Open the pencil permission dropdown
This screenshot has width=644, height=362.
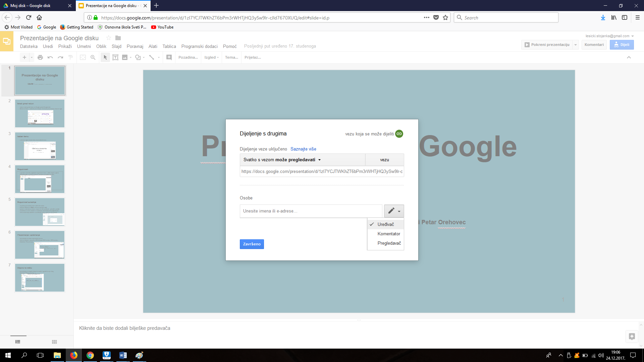tap(394, 211)
